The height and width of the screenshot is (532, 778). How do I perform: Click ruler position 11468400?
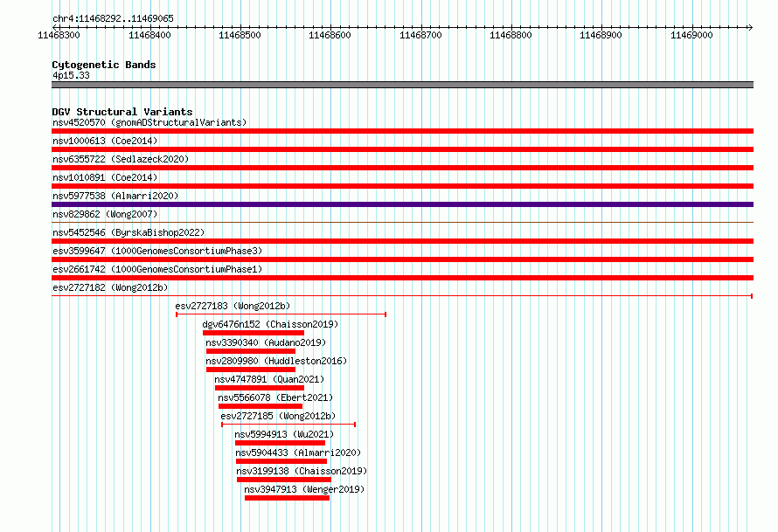click(149, 35)
